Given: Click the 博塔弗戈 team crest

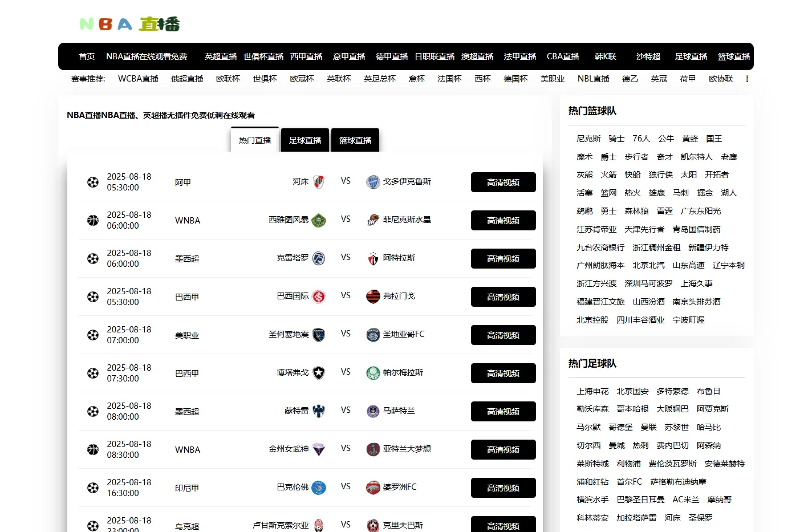Looking at the screenshot, I should pos(319,373).
